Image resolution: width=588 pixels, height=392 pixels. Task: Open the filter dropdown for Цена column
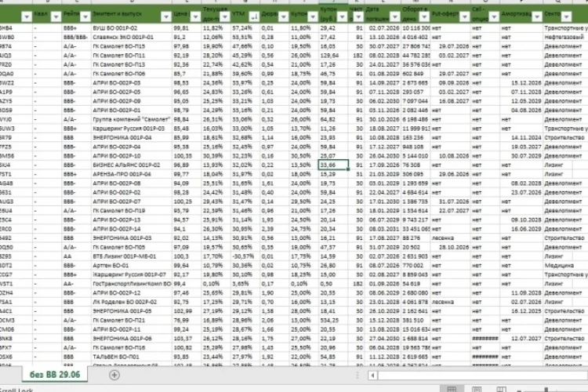[195, 17]
